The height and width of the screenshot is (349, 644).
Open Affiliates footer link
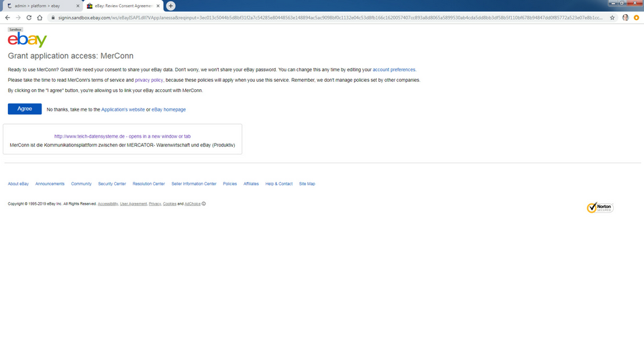click(251, 184)
